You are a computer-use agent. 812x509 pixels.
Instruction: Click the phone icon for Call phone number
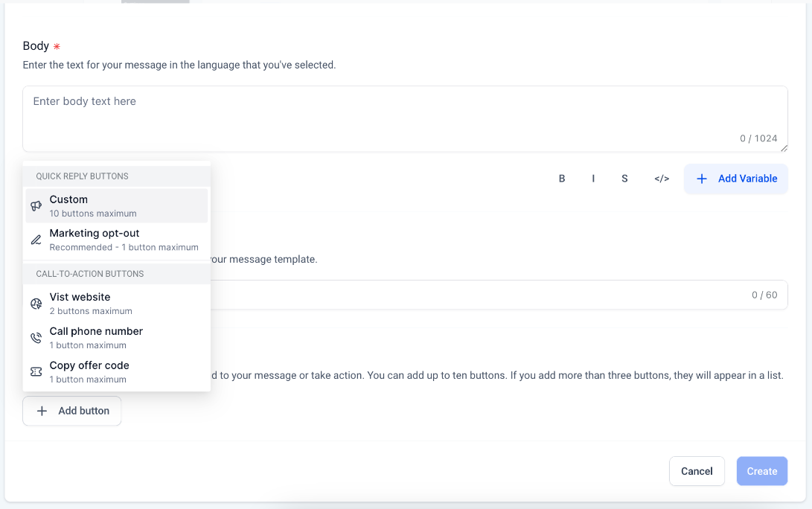pyautogui.click(x=36, y=338)
